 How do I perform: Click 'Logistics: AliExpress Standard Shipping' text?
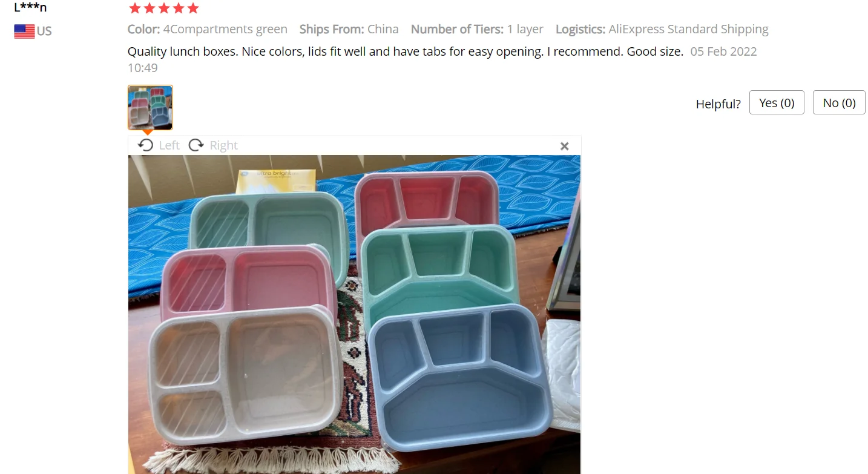[x=662, y=29]
